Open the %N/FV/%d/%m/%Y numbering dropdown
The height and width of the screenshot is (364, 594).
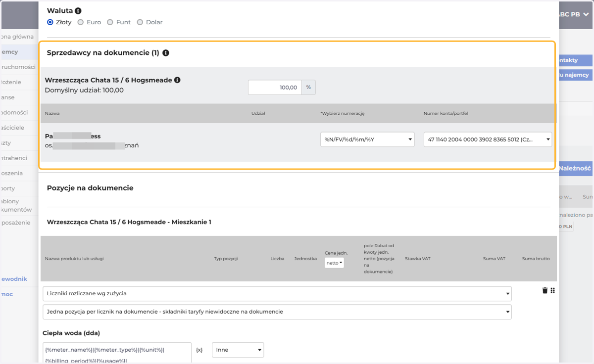[367, 139]
